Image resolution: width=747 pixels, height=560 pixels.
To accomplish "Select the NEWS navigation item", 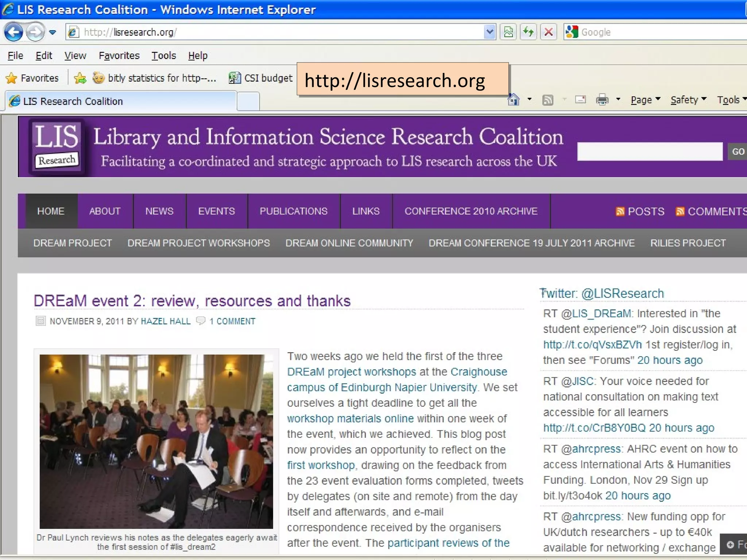I will click(159, 211).
